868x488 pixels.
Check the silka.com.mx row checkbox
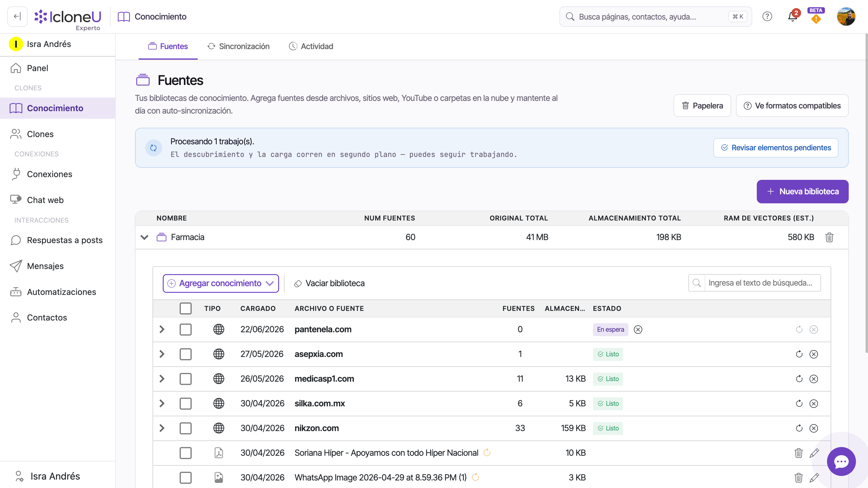185,403
